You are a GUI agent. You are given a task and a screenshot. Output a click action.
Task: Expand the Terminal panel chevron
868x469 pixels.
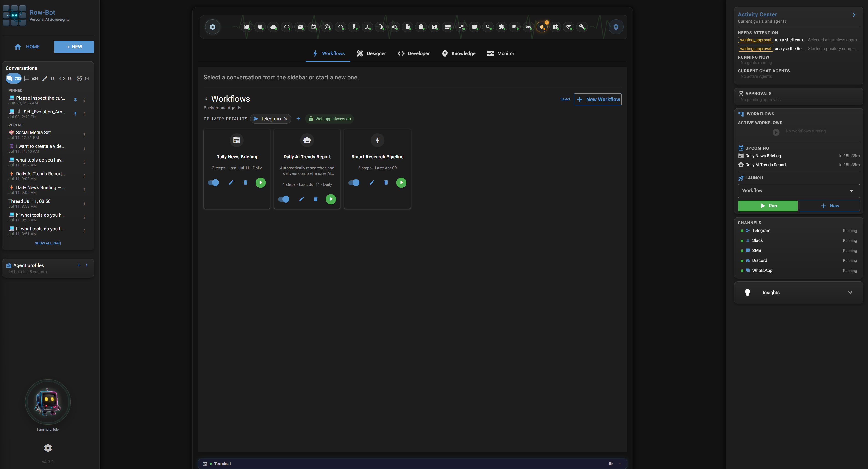point(619,463)
